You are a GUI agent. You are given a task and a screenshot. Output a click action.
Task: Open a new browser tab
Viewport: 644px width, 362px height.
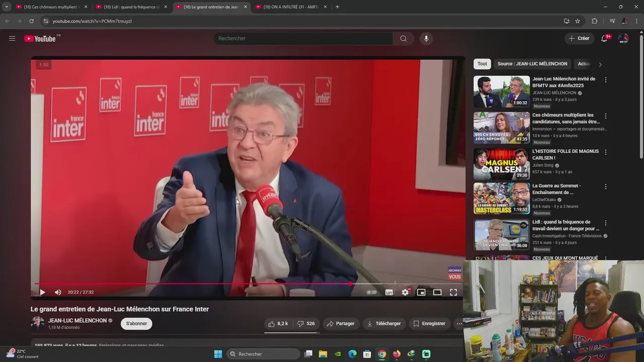tap(337, 7)
